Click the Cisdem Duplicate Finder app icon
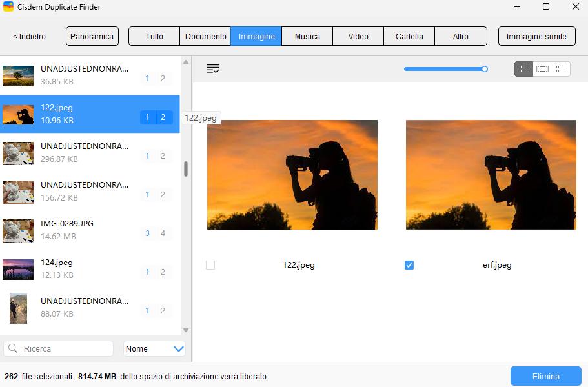Image resolution: width=588 pixels, height=387 pixels. 9,7
